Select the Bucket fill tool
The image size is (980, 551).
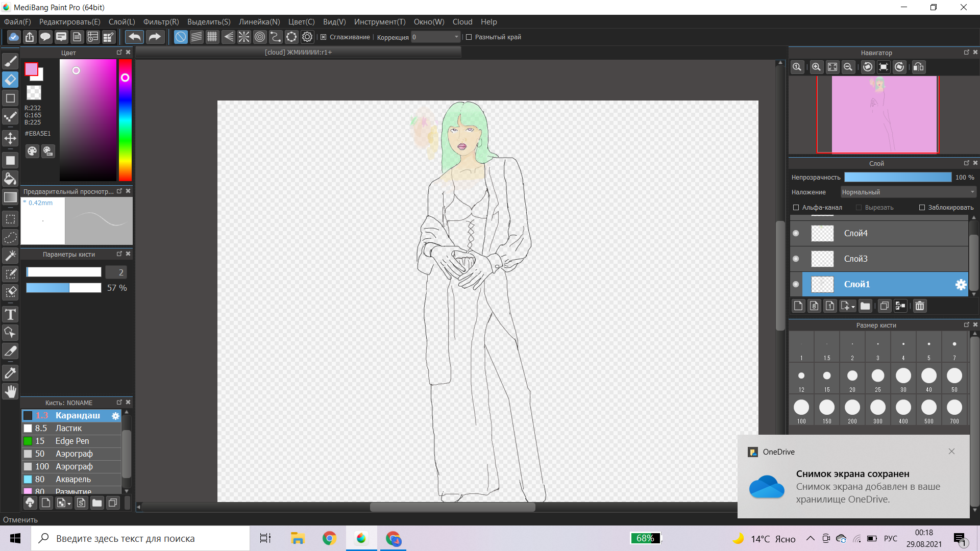10,179
